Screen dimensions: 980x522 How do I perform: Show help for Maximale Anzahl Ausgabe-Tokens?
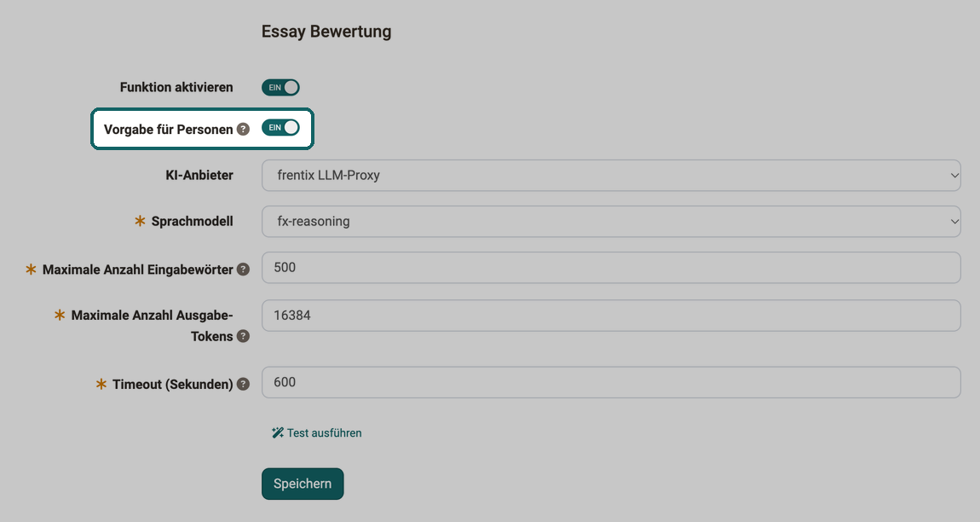point(243,336)
